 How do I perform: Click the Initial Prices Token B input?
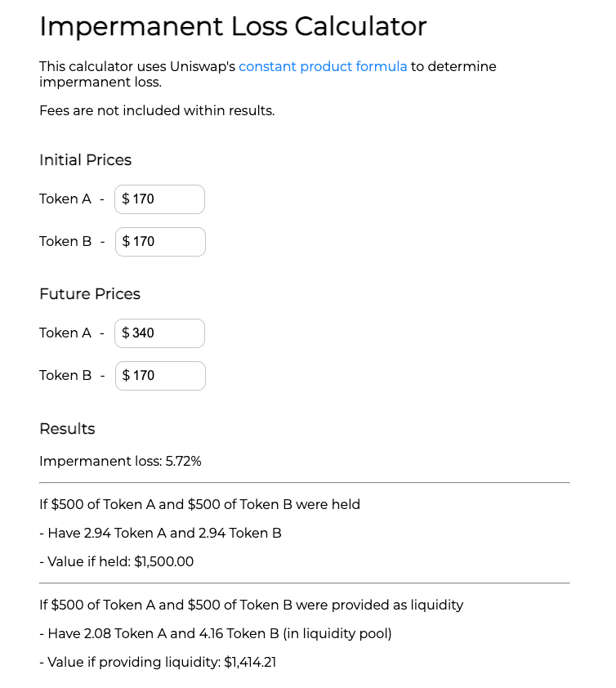click(x=160, y=242)
